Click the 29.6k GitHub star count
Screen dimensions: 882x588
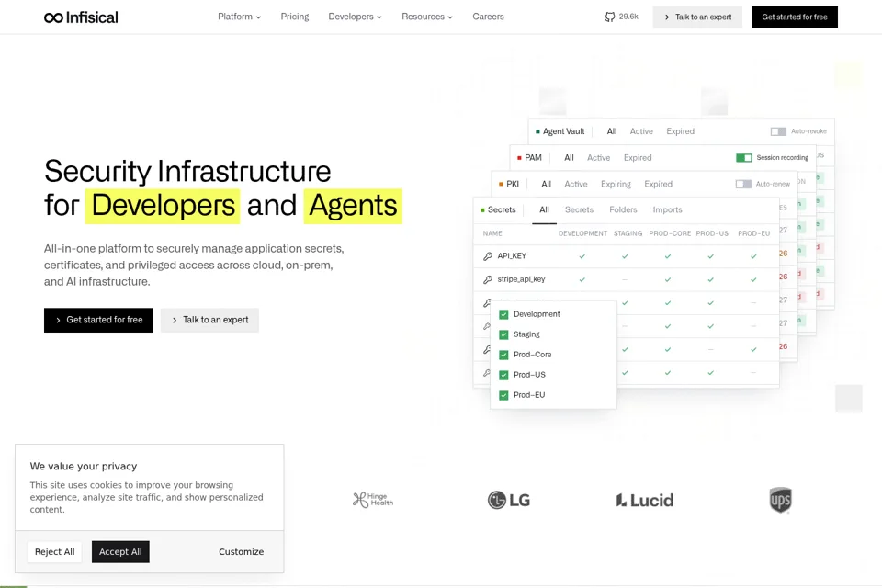pyautogui.click(x=628, y=17)
